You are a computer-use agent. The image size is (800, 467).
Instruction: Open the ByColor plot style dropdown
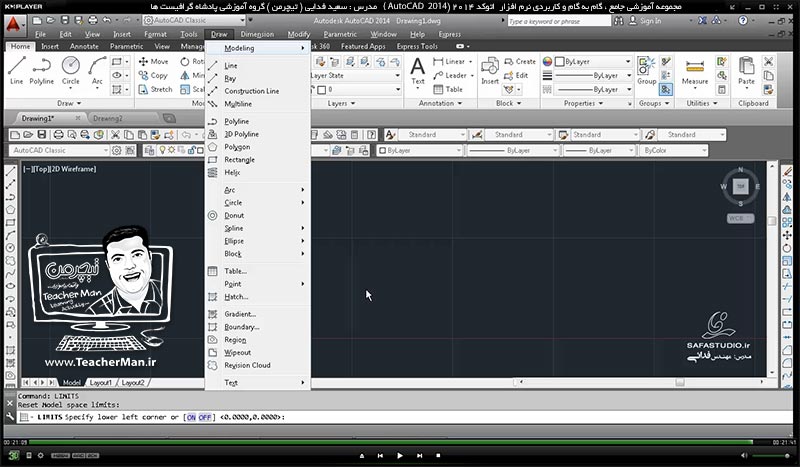(x=673, y=151)
